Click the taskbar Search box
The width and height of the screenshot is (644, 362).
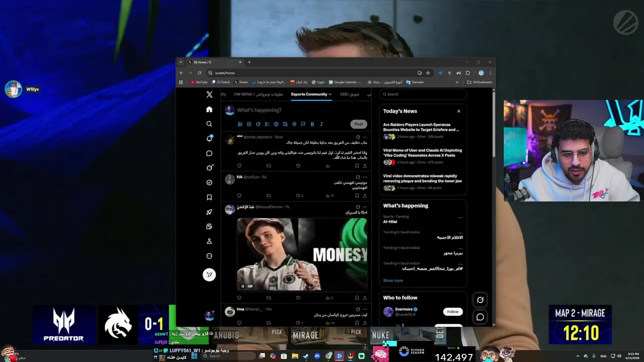(x=227, y=356)
